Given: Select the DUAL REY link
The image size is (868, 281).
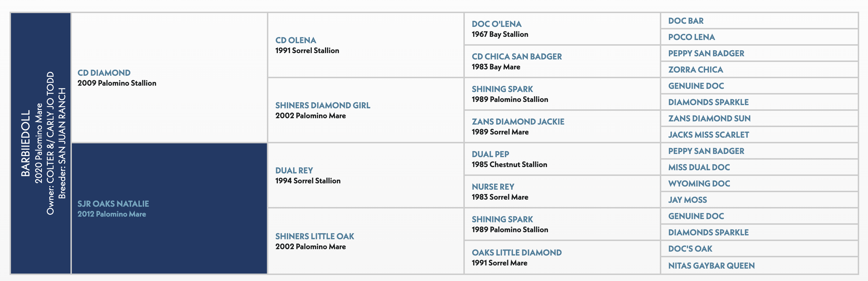Looking at the screenshot, I should [294, 171].
